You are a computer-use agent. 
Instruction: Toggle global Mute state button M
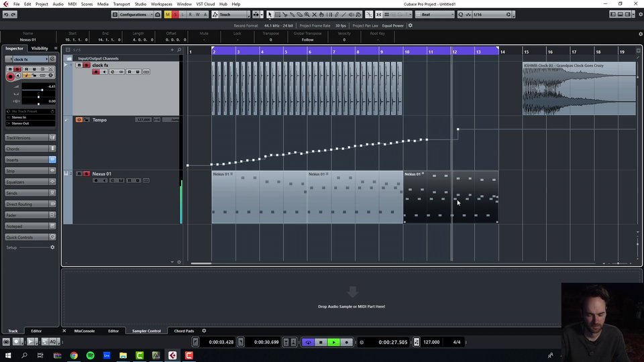(x=168, y=14)
